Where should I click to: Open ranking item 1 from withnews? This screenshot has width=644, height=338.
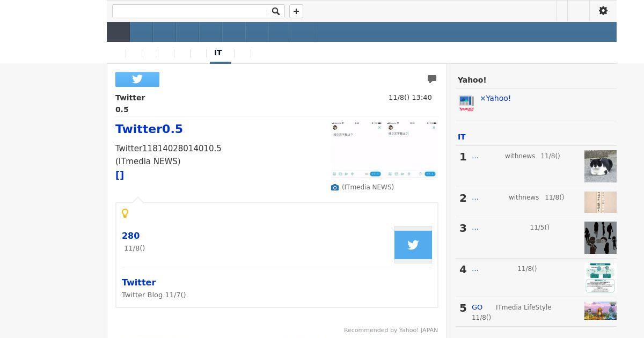point(475,156)
